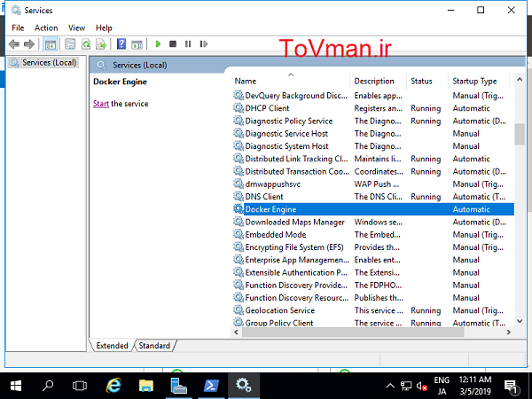Select the Diagnostic System Host row
532x399 pixels.
(x=373, y=146)
